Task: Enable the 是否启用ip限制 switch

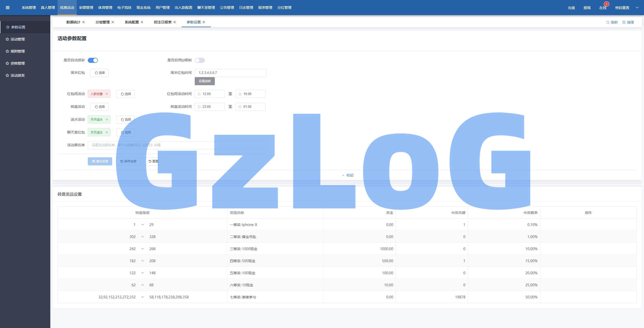Action: pyautogui.click(x=200, y=60)
